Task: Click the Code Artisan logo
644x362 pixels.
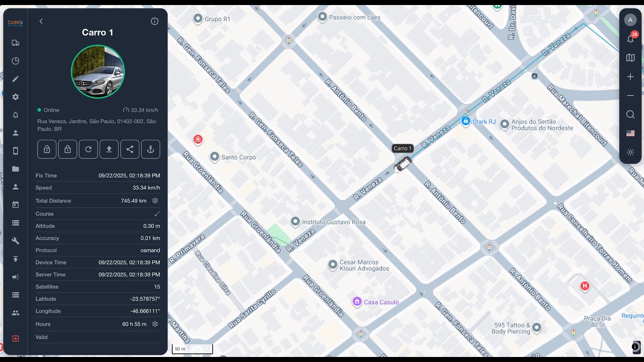Action: [15, 23]
